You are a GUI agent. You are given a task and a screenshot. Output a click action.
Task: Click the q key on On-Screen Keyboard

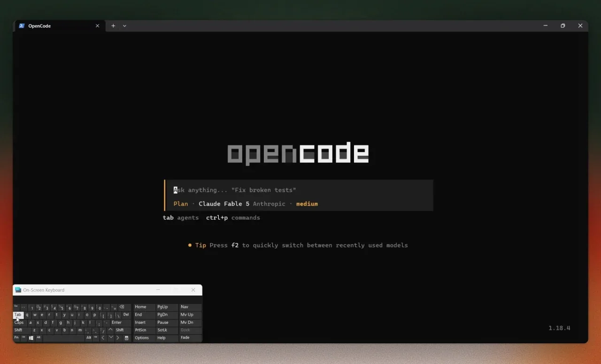point(27,315)
